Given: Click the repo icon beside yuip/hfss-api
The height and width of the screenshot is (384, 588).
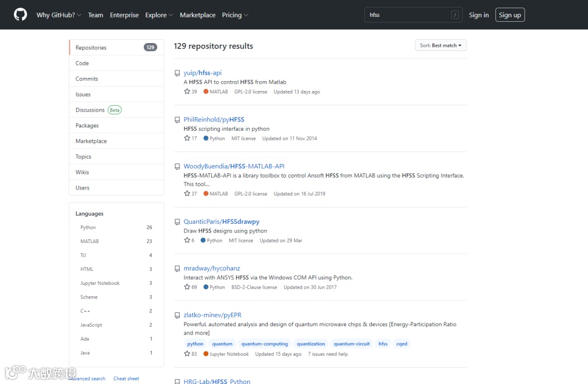Looking at the screenshot, I should click(177, 73).
